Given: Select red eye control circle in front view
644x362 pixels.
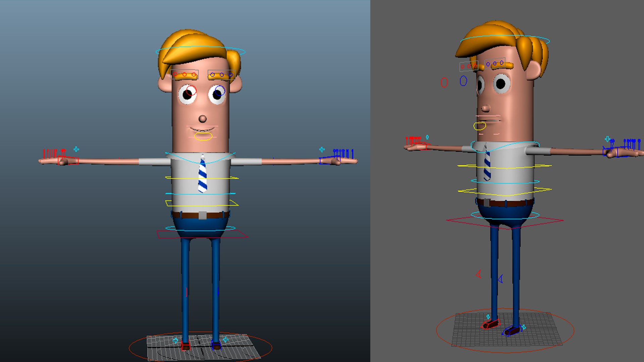Looking at the screenshot, I should click(191, 90).
